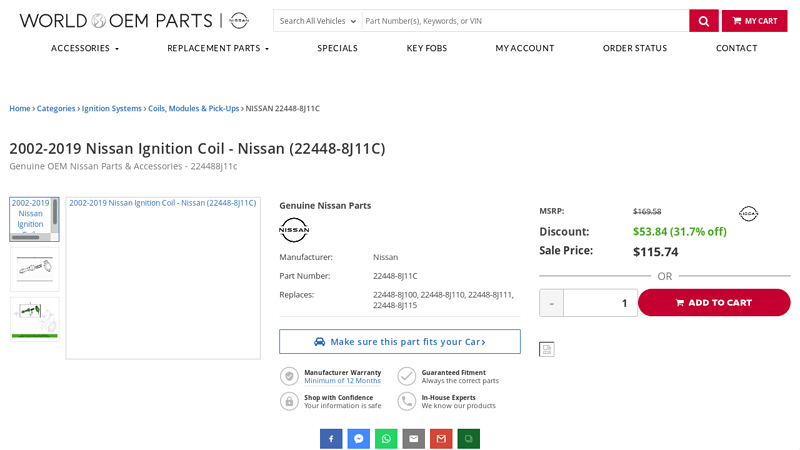The width and height of the screenshot is (800, 450).
Task: Click the red search magnifier button
Action: pyautogui.click(x=703, y=21)
